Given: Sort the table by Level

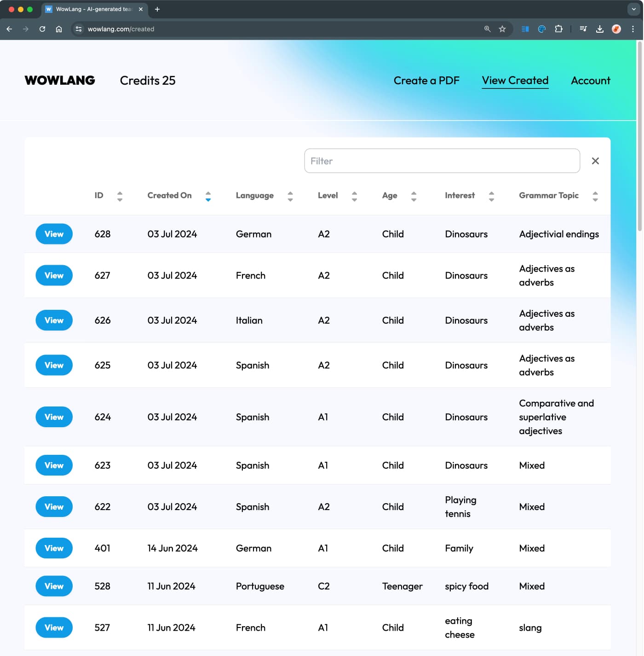Looking at the screenshot, I should pyautogui.click(x=354, y=196).
